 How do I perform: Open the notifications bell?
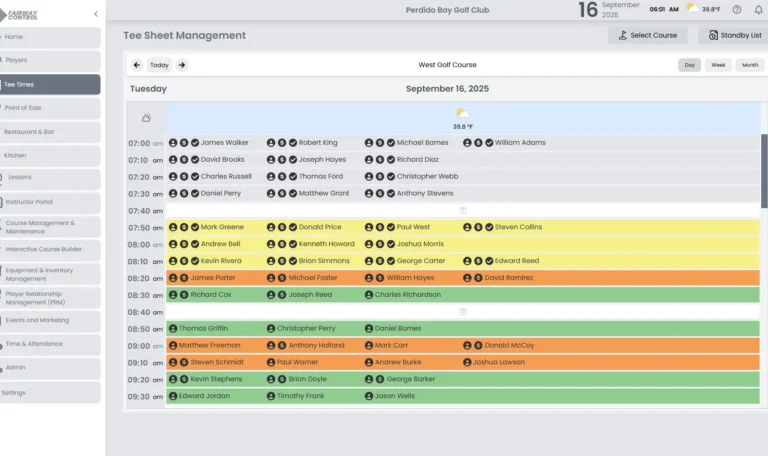pos(758,9)
